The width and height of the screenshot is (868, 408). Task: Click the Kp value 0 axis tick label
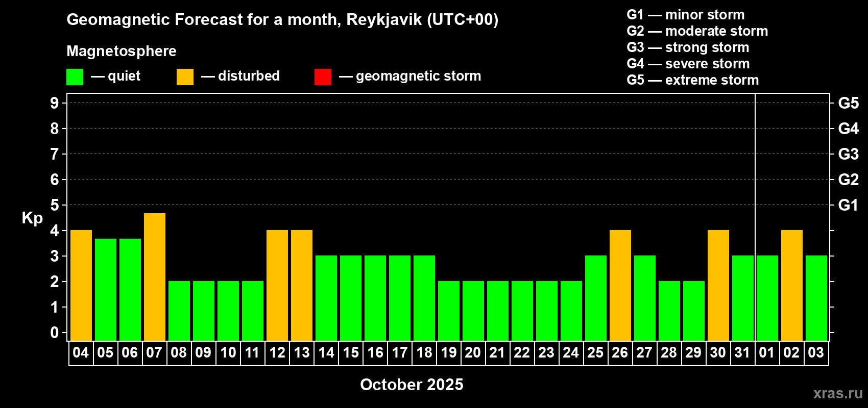tap(55, 333)
